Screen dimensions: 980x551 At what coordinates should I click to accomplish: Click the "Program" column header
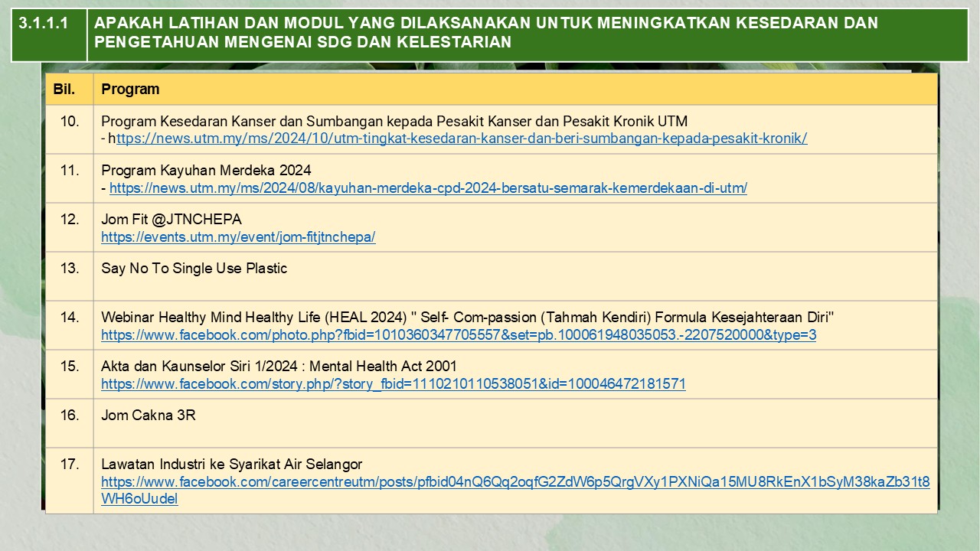coord(130,89)
